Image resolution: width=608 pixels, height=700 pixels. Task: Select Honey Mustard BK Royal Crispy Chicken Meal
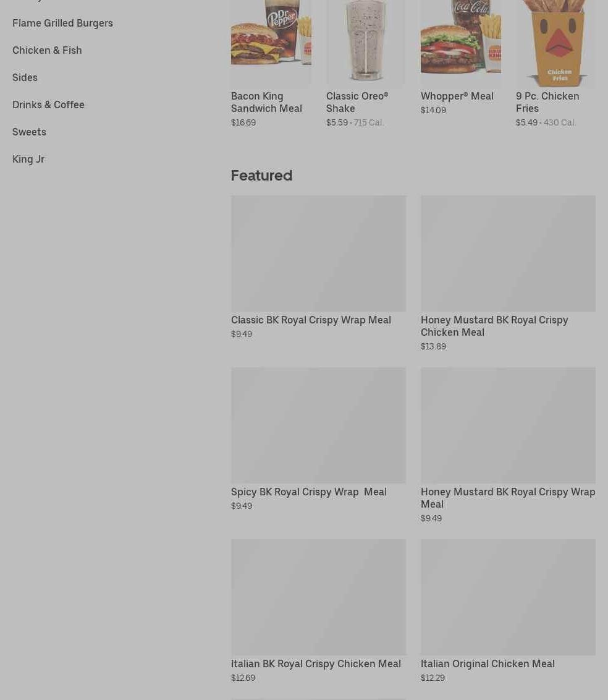pyautogui.click(x=508, y=274)
